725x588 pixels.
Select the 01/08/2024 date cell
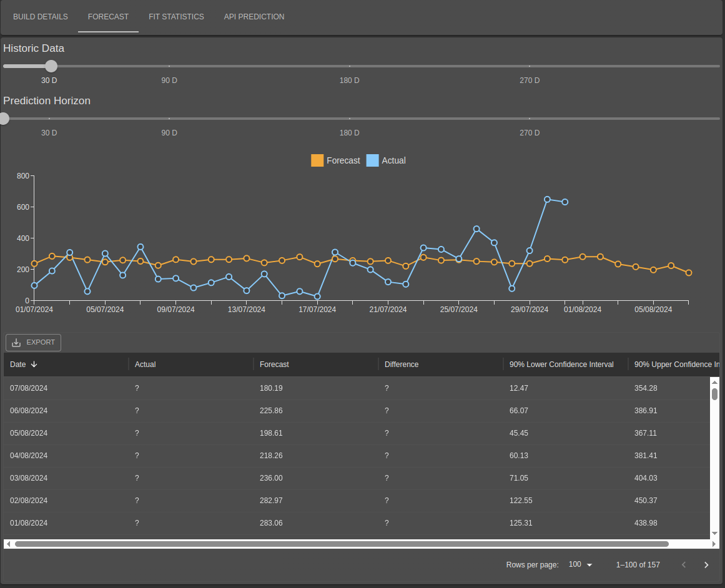[66, 523]
